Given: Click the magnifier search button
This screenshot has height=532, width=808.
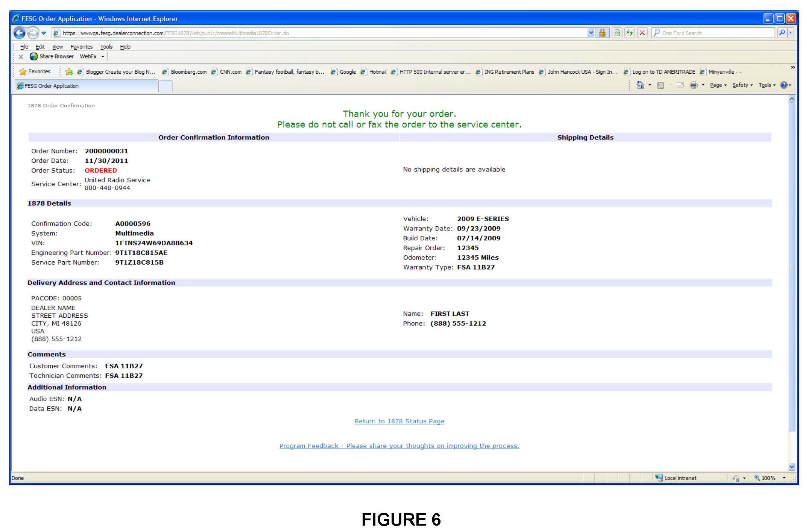Looking at the screenshot, I should (x=782, y=33).
